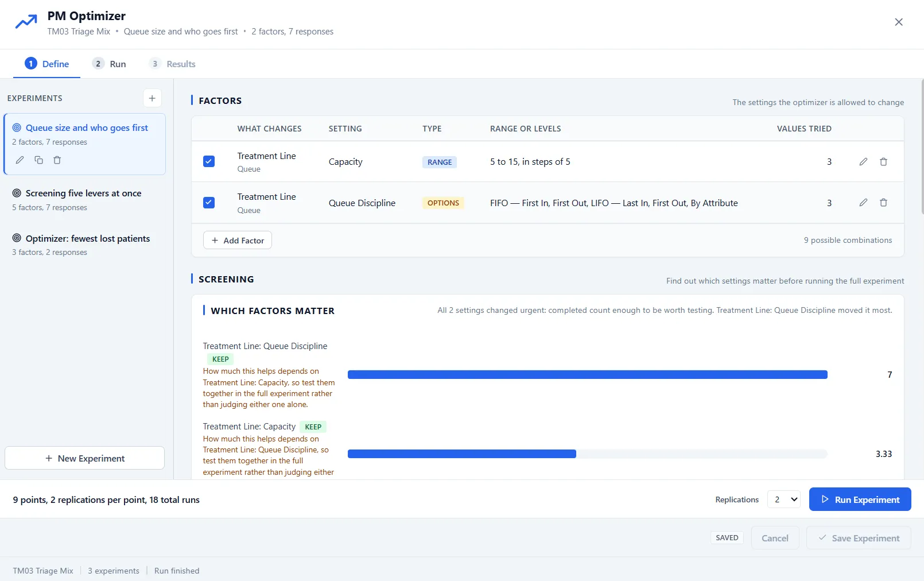Click the PM Optimizer trend arrow logo
Screen dimensions: 924x581
click(26, 22)
